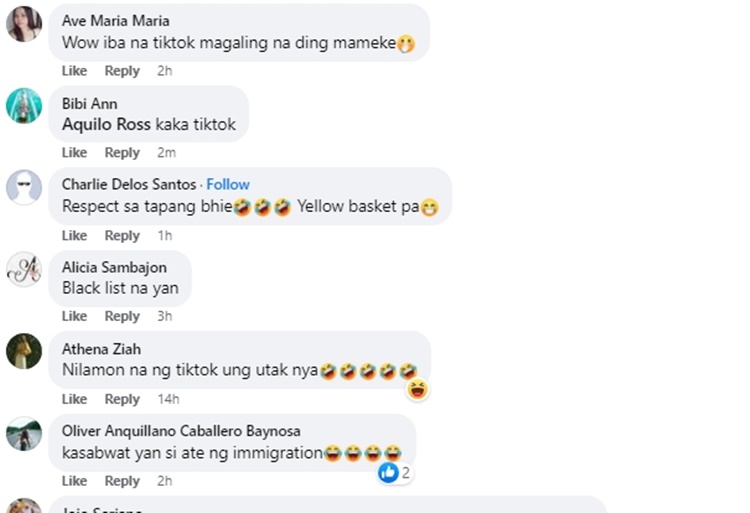View Athena Ziah's profile photo
Image resolution: width=750 pixels, height=513 pixels.
tap(24, 351)
